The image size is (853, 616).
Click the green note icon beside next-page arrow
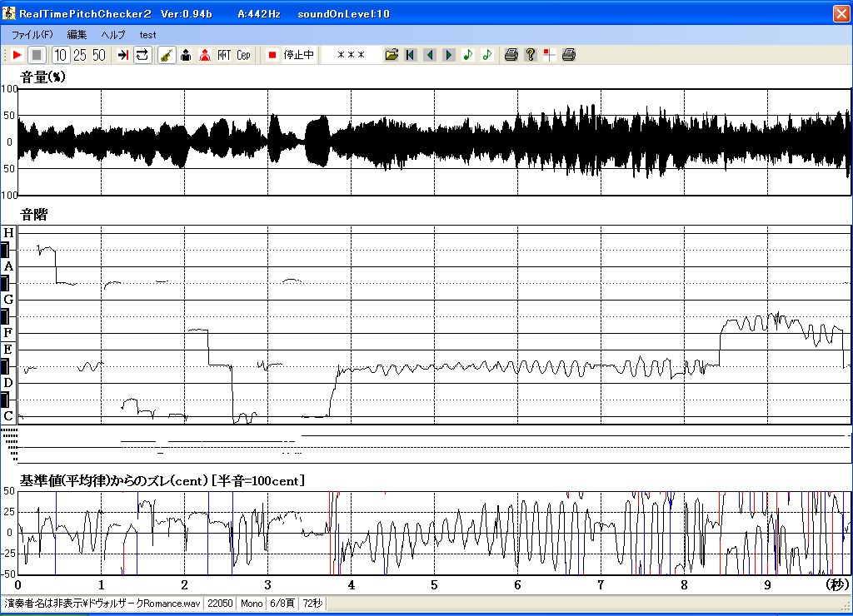(x=468, y=55)
